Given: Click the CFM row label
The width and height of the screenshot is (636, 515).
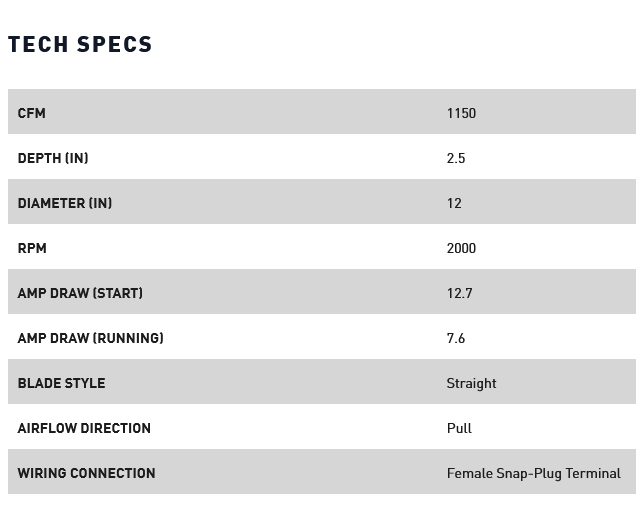Looking at the screenshot, I should [x=31, y=113].
